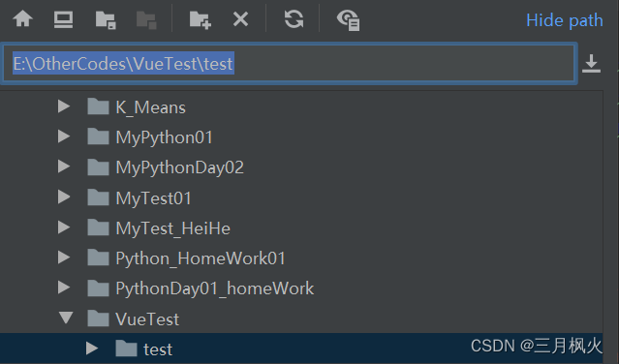This screenshot has width=619, height=364.
Task: Toggle Show Hidden Files eye icon
Action: [x=348, y=20]
